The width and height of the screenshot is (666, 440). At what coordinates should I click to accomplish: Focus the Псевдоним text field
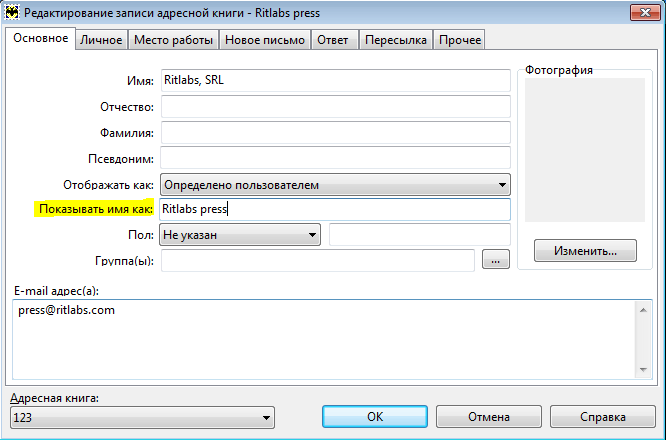point(336,158)
